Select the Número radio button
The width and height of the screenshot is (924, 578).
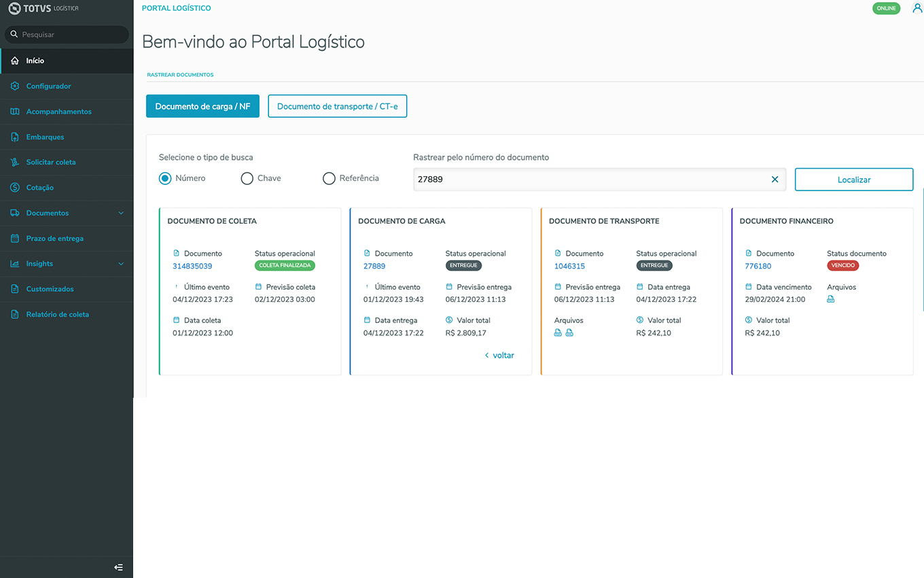pos(165,178)
